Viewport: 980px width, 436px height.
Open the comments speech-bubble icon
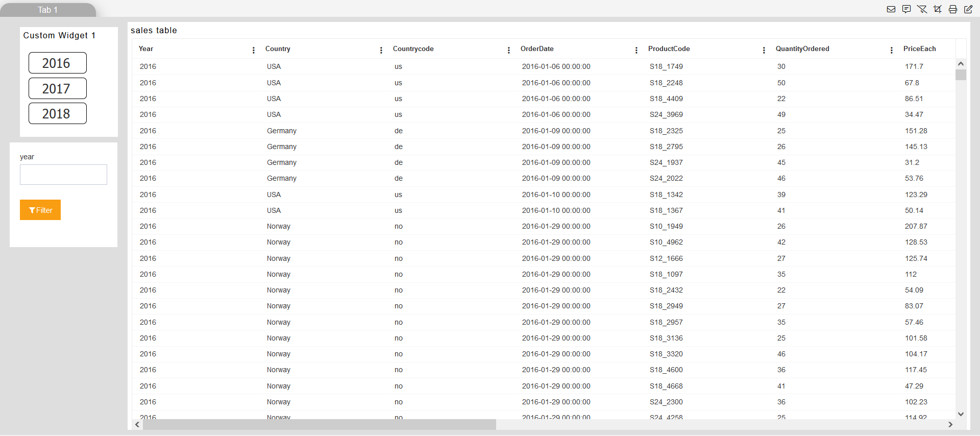tap(906, 9)
